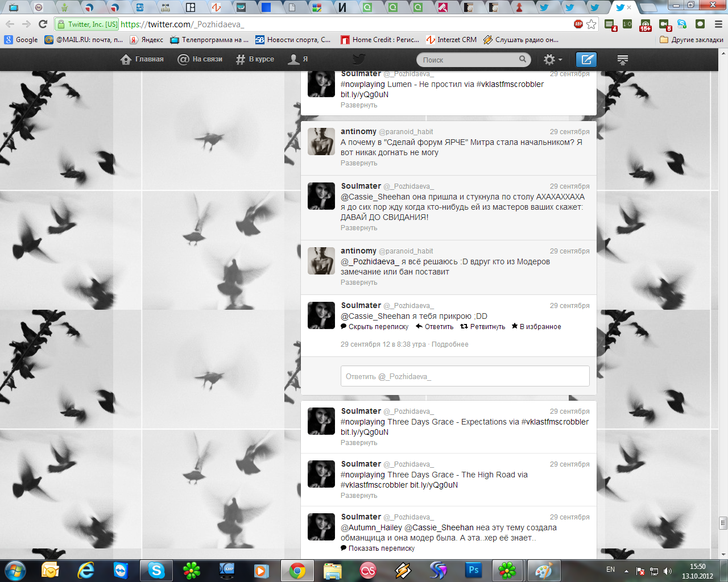Viewport: 728px width, 582px height.
Task: Open Skype from taskbar
Action: [156, 570]
